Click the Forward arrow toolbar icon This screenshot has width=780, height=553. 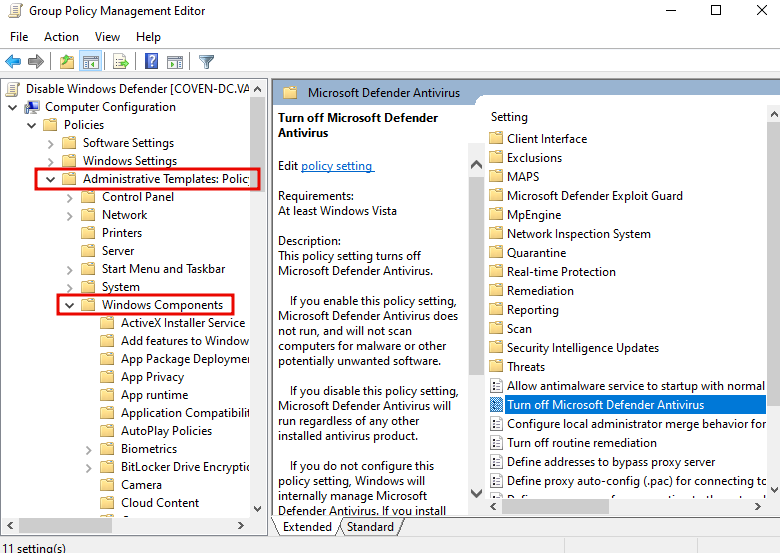35,62
